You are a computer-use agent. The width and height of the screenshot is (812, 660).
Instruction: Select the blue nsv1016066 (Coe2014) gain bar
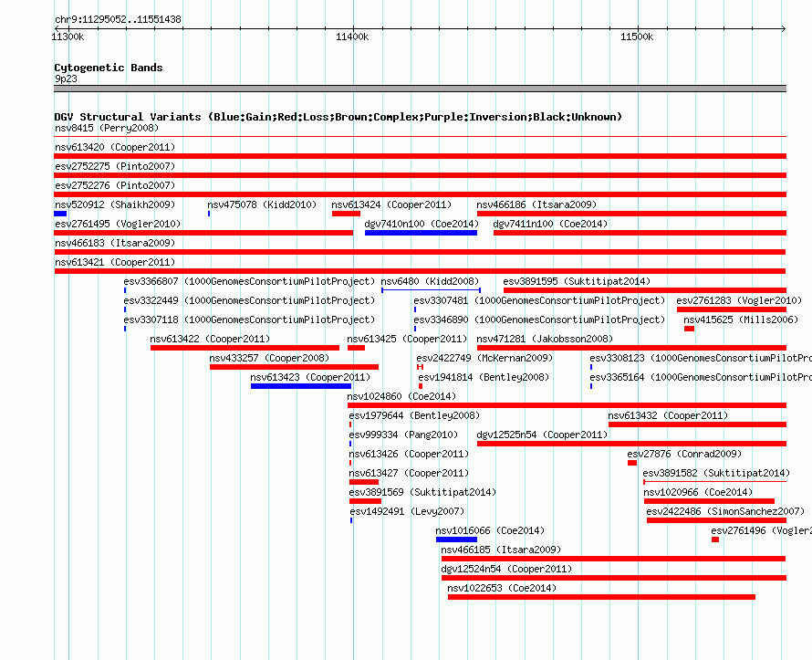click(456, 540)
